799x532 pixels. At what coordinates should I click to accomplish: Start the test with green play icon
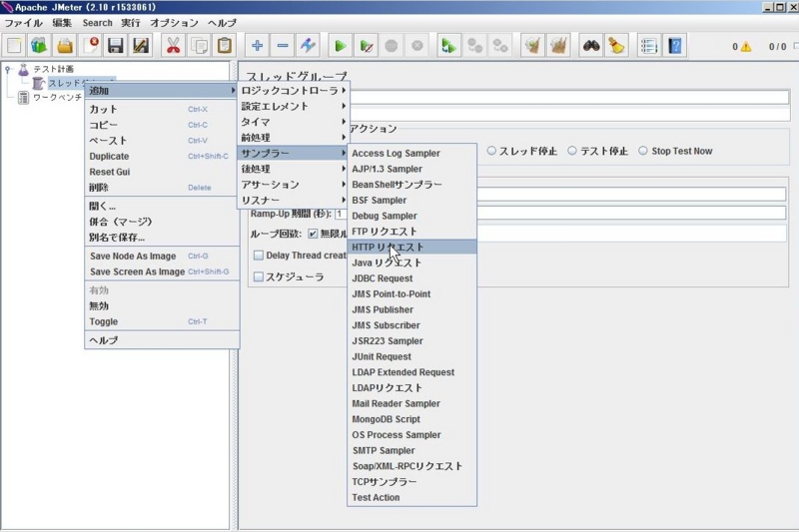341,46
